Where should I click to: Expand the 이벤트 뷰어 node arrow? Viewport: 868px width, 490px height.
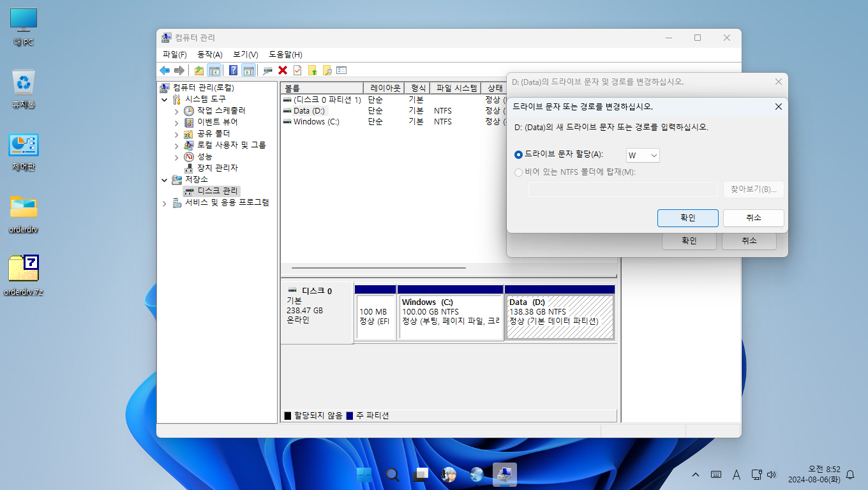[177, 122]
